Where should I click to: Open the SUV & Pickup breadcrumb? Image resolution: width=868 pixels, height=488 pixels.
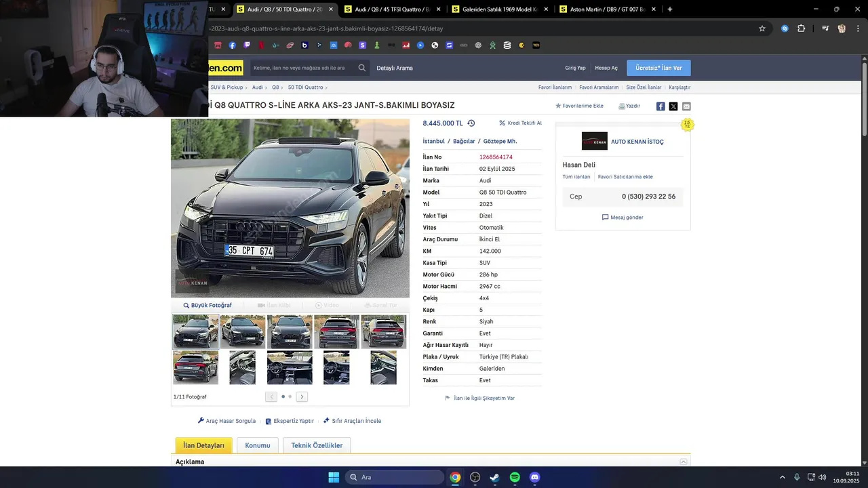click(x=226, y=87)
